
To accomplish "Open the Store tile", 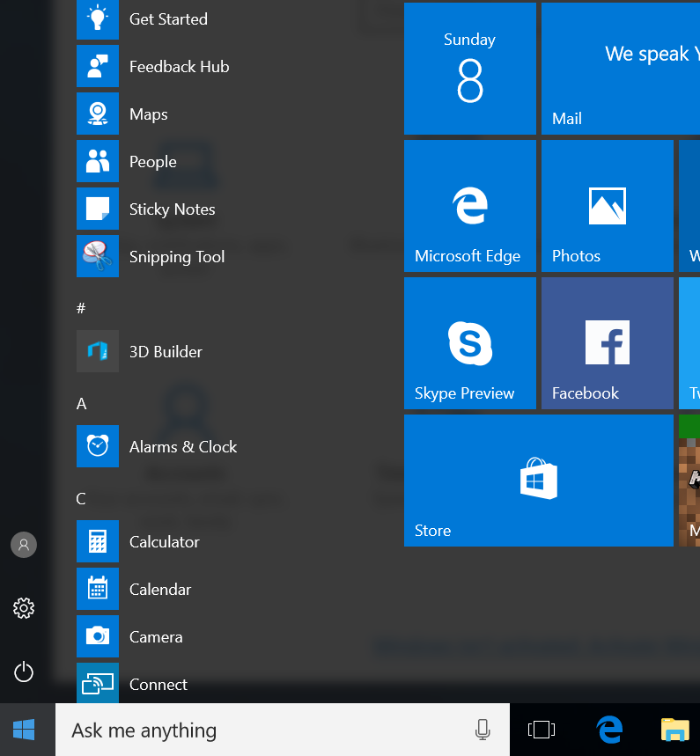I will click(539, 481).
